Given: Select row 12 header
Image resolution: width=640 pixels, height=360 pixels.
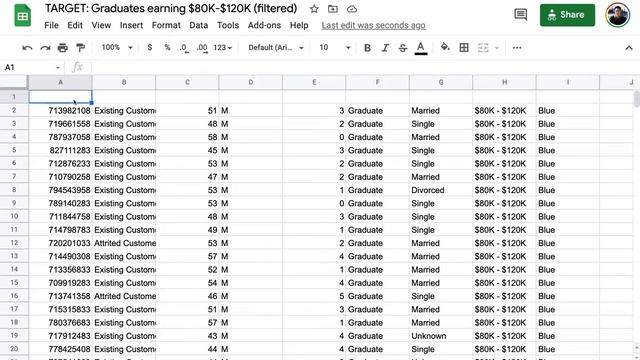Looking at the screenshot, I should [14, 243].
